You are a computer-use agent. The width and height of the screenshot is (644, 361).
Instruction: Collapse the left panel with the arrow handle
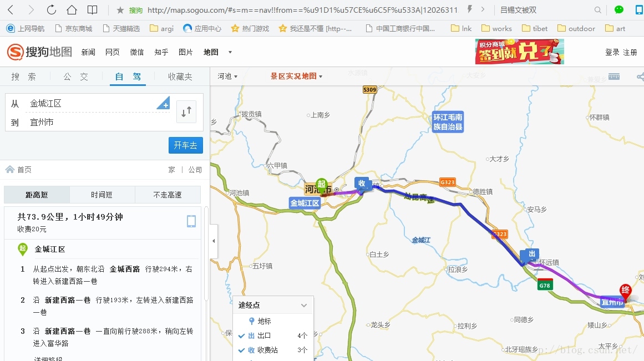click(214, 241)
